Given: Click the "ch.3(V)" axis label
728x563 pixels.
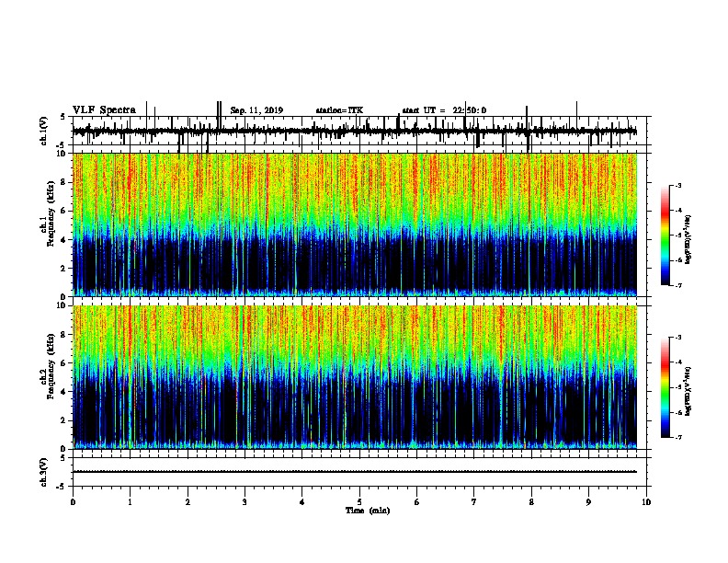Looking at the screenshot, I should [44, 472].
